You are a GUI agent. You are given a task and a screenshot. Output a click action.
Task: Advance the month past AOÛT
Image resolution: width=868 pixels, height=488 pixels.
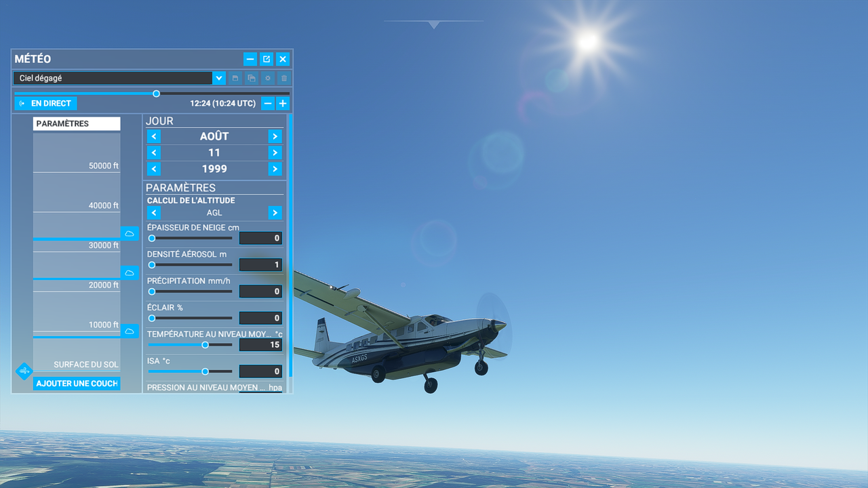275,136
